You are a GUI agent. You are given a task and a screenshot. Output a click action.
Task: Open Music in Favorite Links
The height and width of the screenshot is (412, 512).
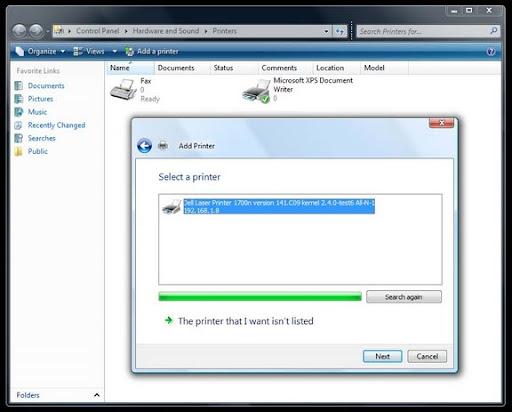pos(37,112)
